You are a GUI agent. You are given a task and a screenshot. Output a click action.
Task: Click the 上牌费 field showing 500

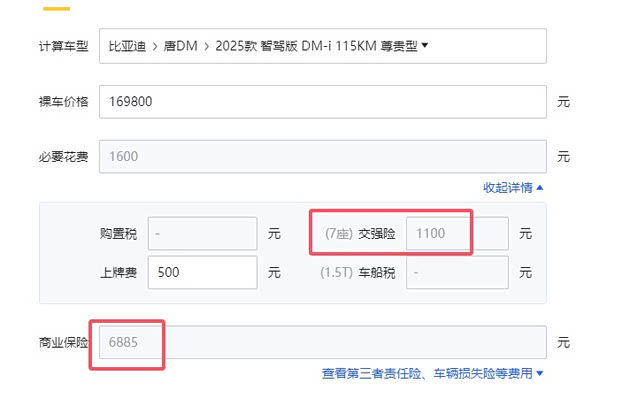pyautogui.click(x=203, y=271)
